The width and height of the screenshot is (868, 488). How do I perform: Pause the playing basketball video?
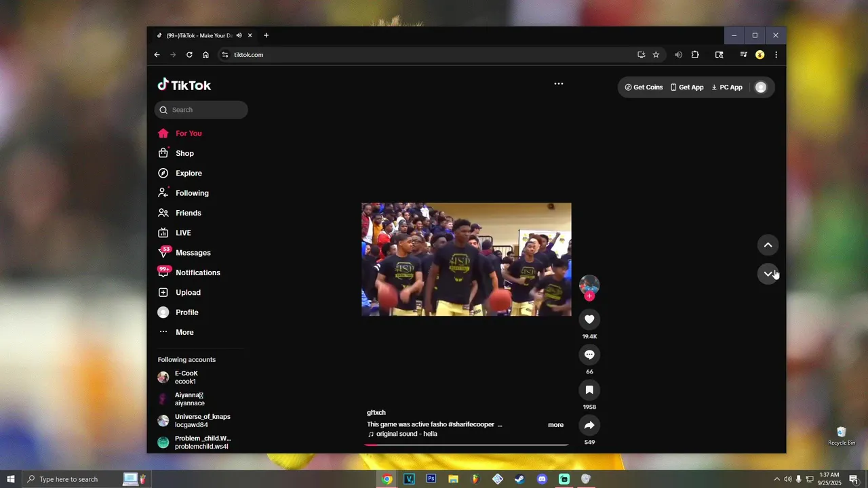(x=467, y=259)
